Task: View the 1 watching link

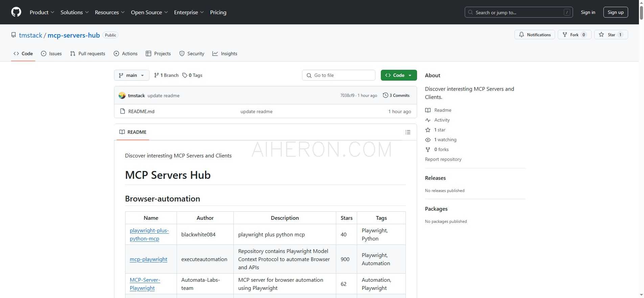Action: coord(441,140)
